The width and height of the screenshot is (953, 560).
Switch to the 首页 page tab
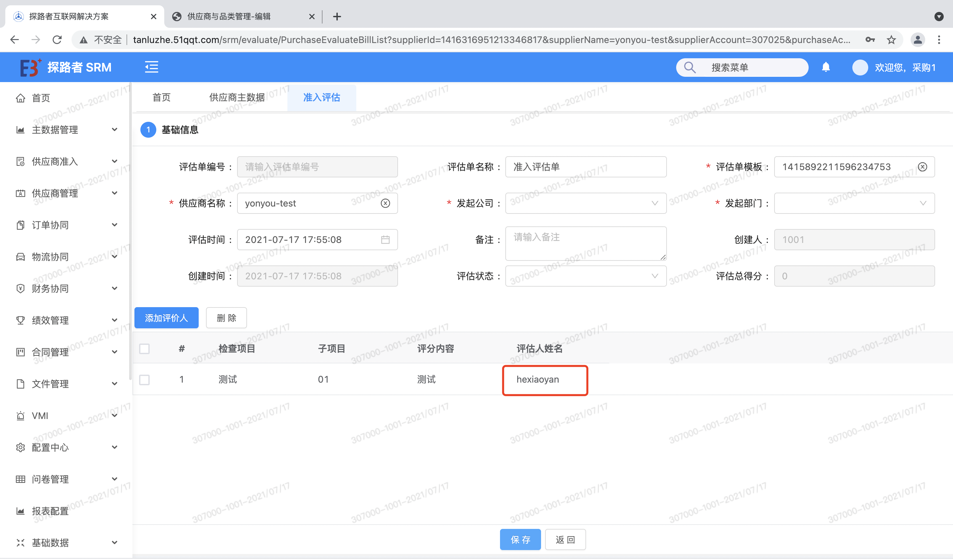coord(161,98)
